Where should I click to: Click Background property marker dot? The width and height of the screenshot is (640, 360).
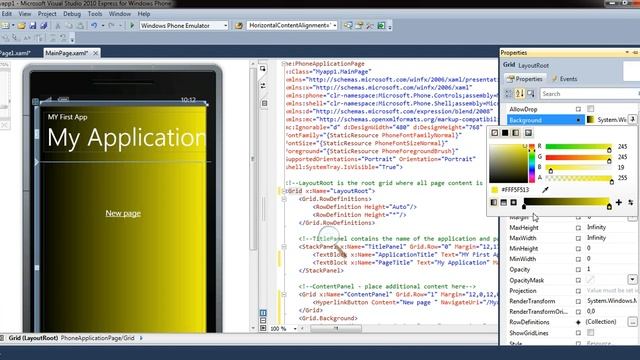(578, 120)
